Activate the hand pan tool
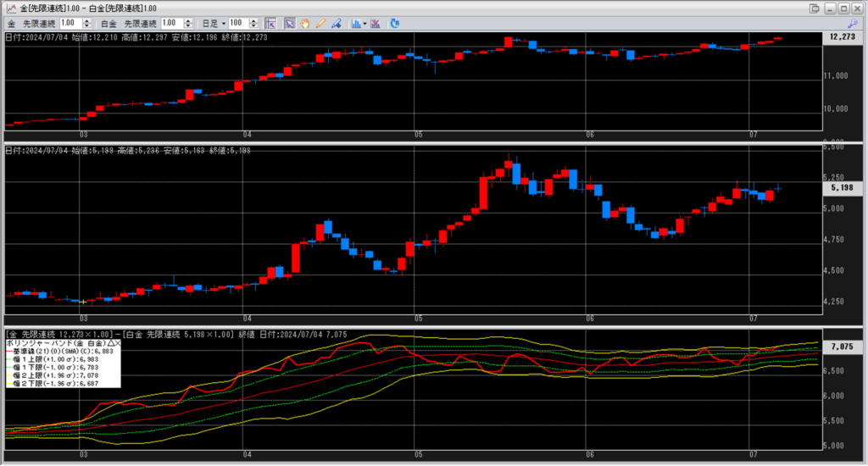 [304, 22]
